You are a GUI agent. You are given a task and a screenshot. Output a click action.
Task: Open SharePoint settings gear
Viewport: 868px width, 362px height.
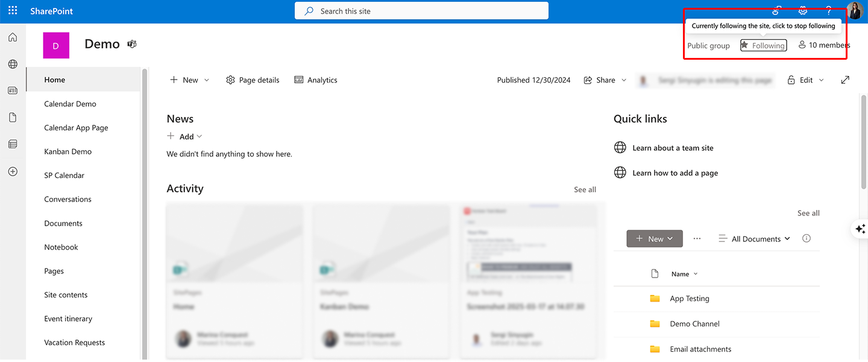point(802,10)
